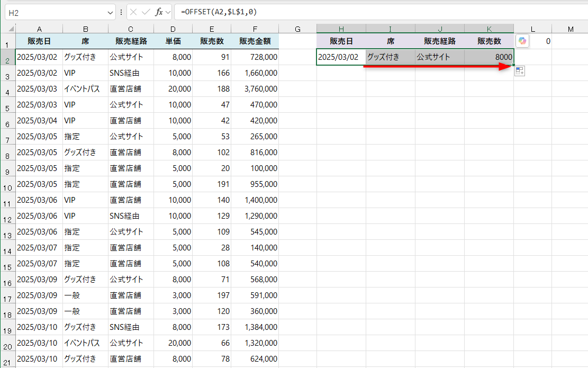
Task: Click cell B17 一般
Action: (x=86, y=295)
